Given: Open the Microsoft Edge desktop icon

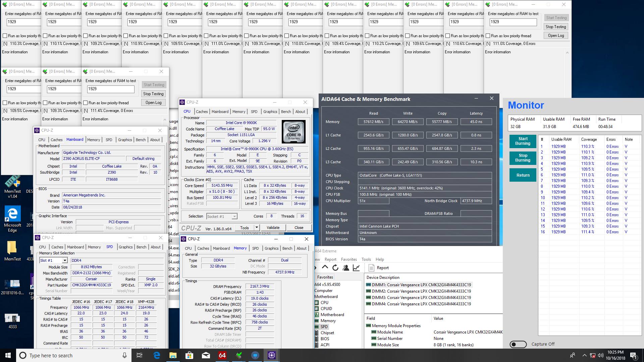Looking at the screenshot, I should click(12, 219).
